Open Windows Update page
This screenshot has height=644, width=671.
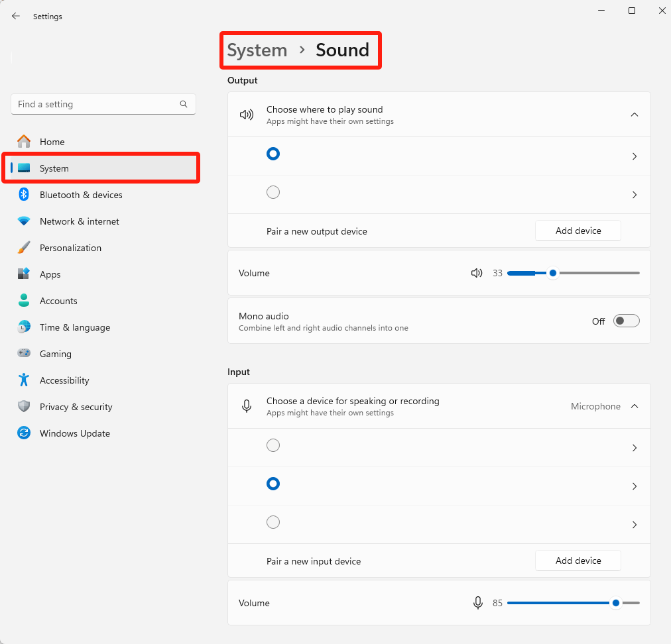pyautogui.click(x=103, y=433)
